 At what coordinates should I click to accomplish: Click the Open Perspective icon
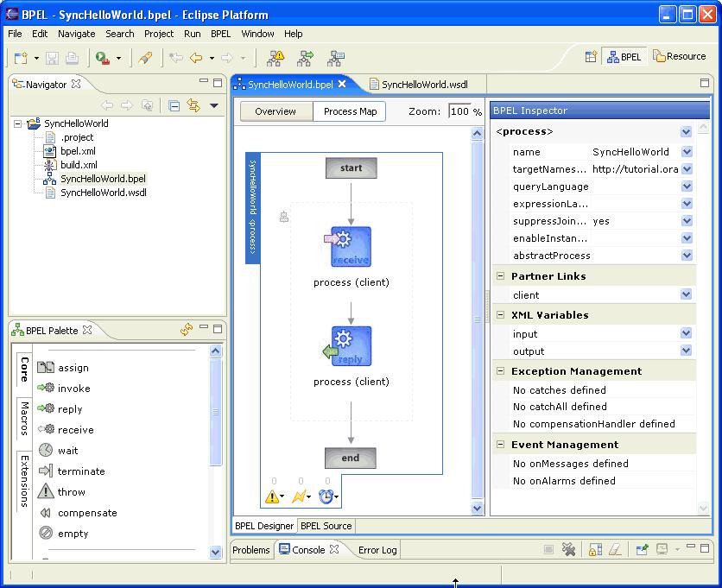tap(591, 57)
